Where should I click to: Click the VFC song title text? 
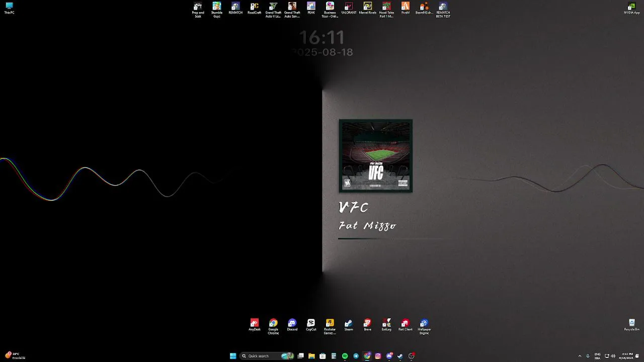pyautogui.click(x=354, y=207)
